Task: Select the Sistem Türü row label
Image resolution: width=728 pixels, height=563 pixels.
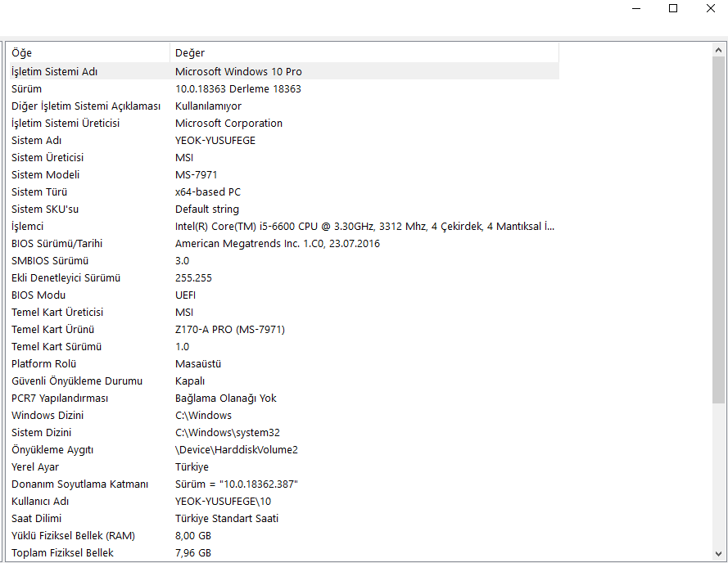Action: pos(39,191)
